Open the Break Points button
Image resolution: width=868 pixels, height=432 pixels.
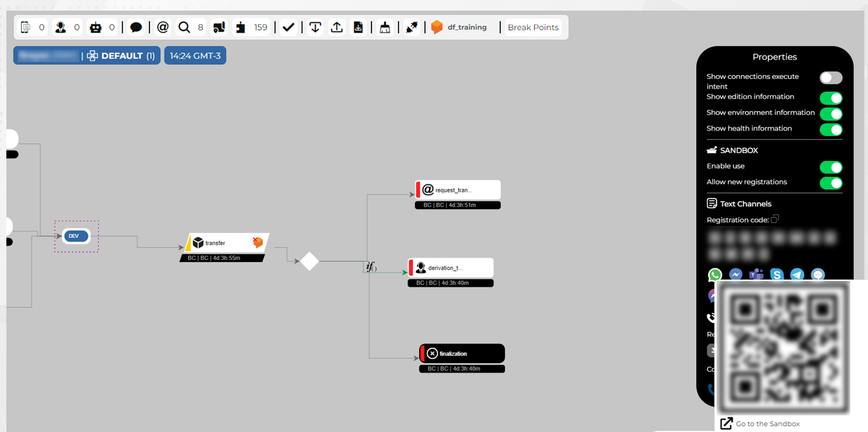[533, 28]
